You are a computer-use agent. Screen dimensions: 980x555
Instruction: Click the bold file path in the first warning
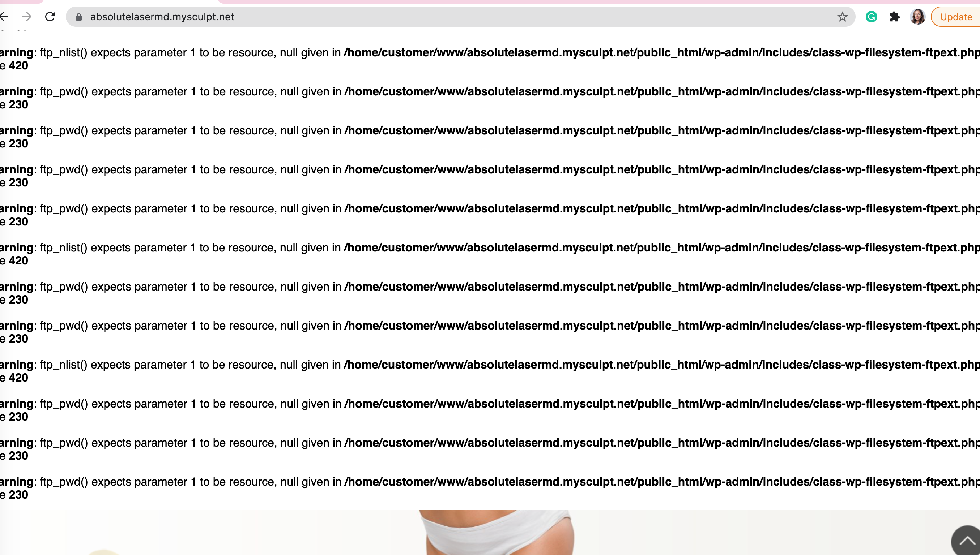[x=661, y=52]
